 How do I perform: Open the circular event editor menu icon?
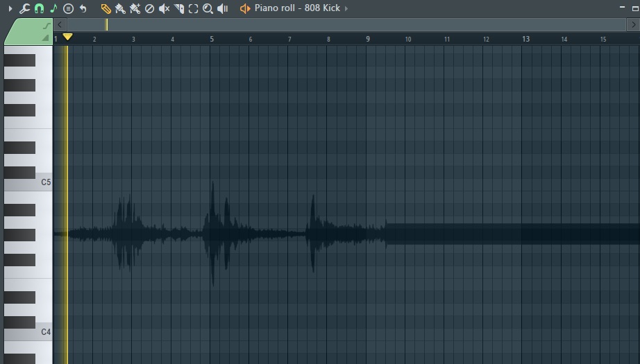68,8
